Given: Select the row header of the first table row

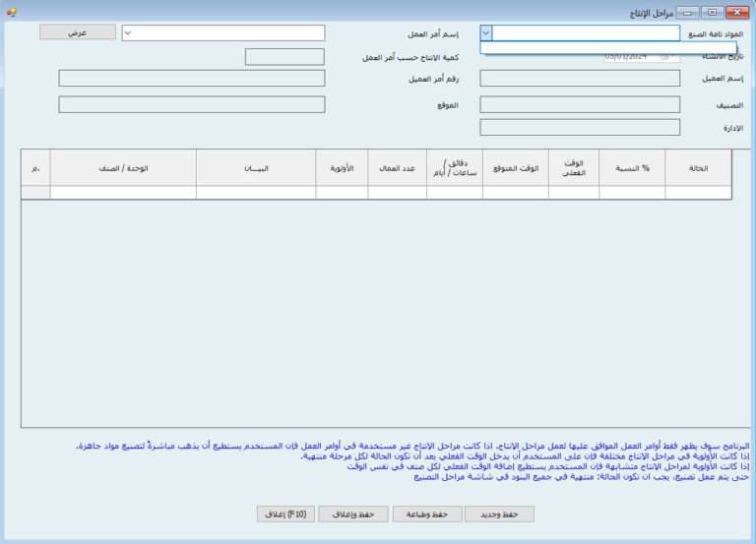Looking at the screenshot, I should 35,192.
